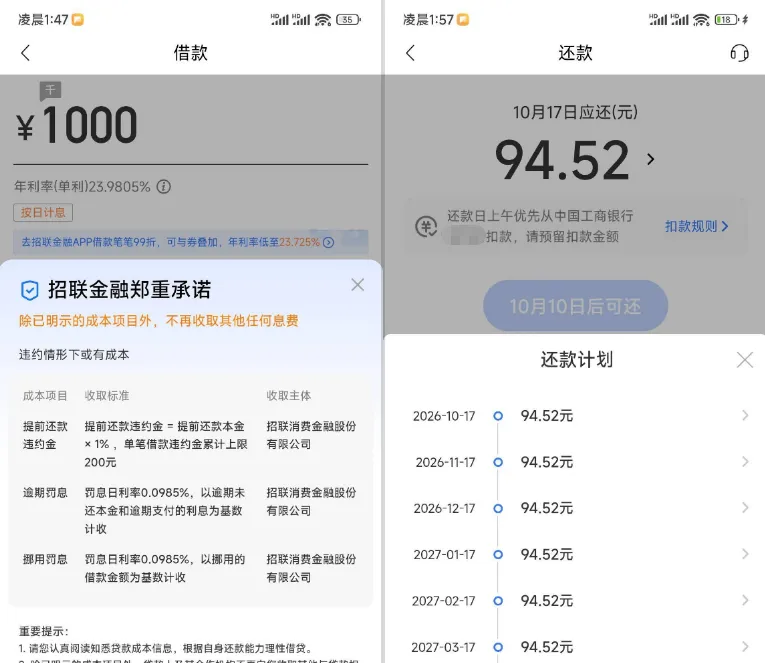
Task: Tap the 还款计划 panel title
Action: tap(577, 360)
